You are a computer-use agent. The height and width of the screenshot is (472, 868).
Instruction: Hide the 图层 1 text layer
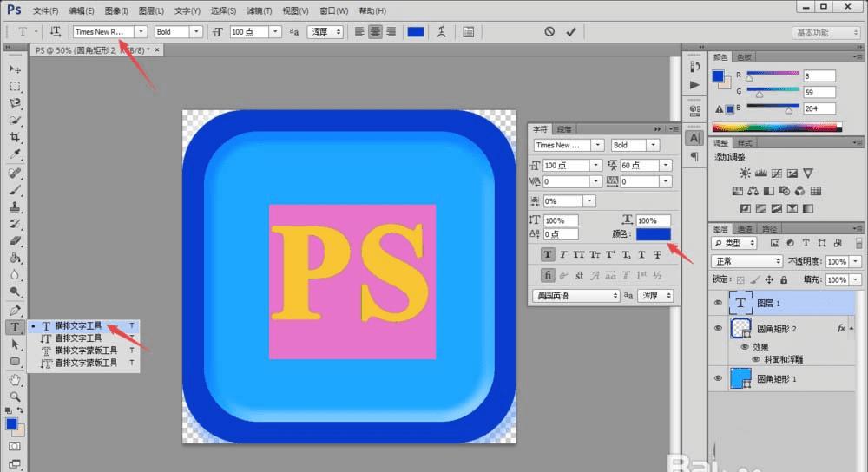718,303
